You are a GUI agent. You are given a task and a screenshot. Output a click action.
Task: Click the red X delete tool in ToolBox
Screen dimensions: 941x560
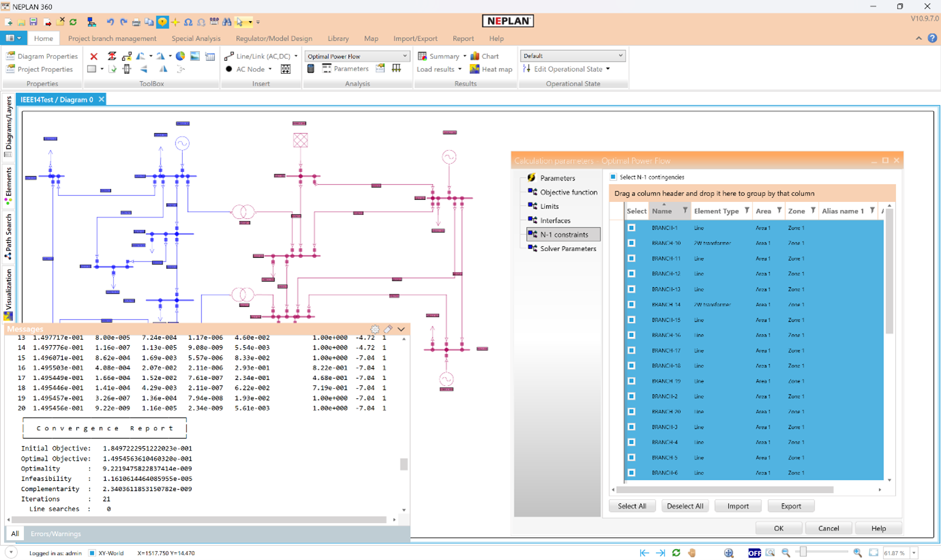93,57
